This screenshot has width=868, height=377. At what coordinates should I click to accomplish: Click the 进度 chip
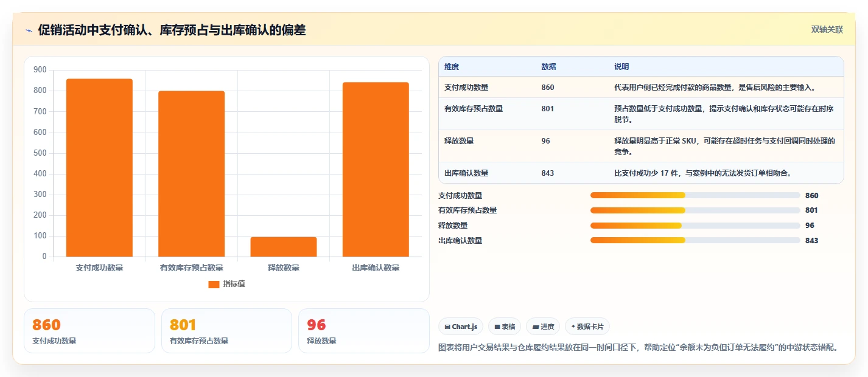543,327
